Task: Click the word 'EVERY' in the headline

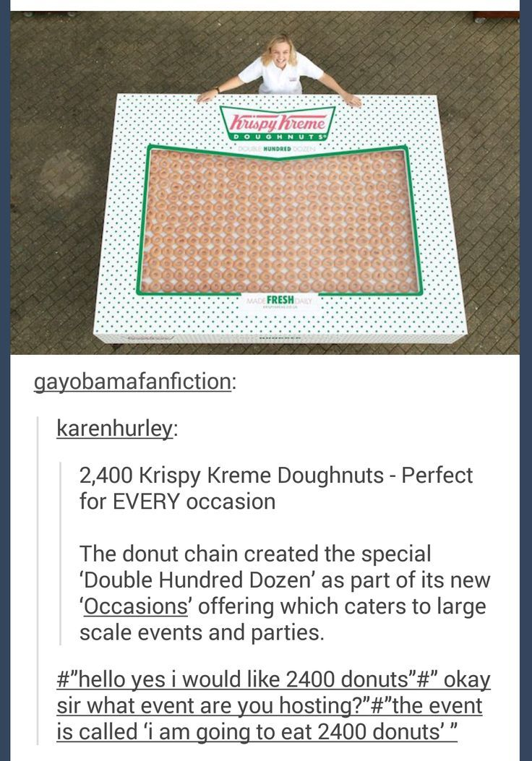Action: pyautogui.click(x=146, y=502)
